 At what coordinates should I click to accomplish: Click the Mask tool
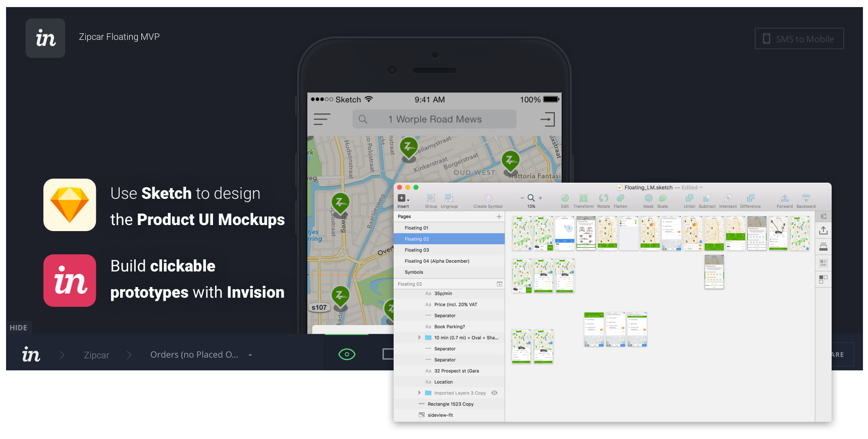click(648, 201)
